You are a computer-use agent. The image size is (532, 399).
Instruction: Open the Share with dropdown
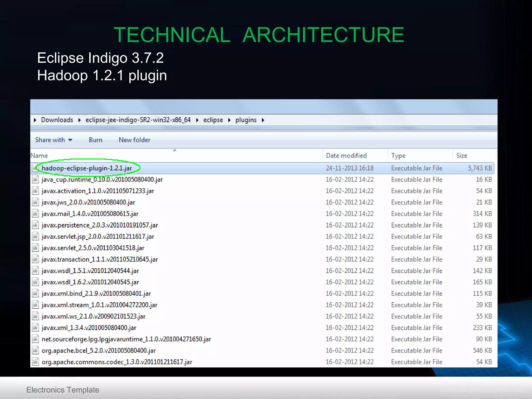[x=54, y=140]
